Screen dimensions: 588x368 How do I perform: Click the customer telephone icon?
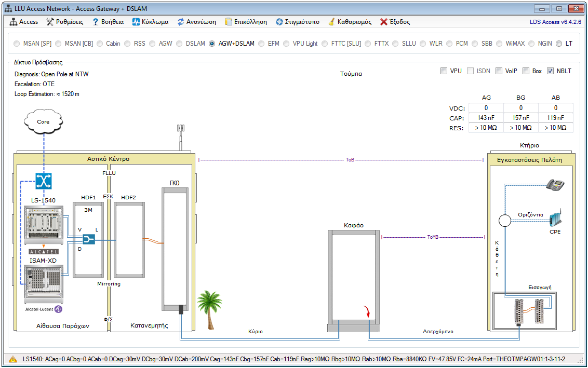point(555,185)
